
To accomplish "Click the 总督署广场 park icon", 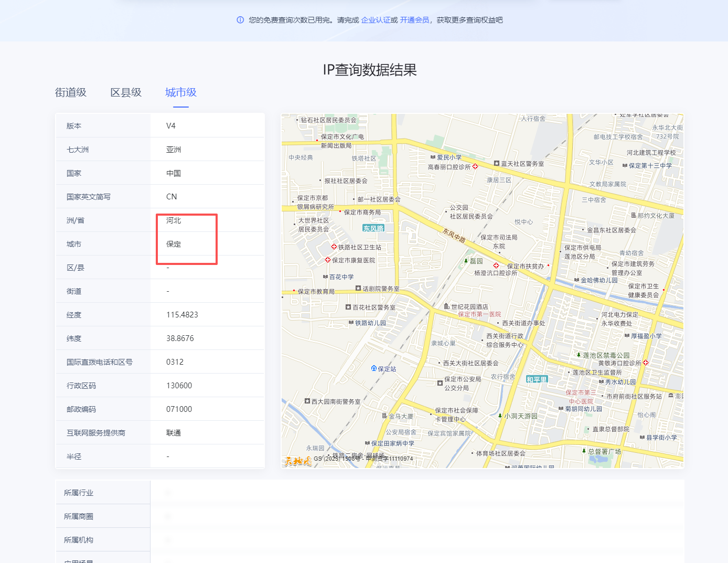I will pyautogui.click(x=584, y=451).
